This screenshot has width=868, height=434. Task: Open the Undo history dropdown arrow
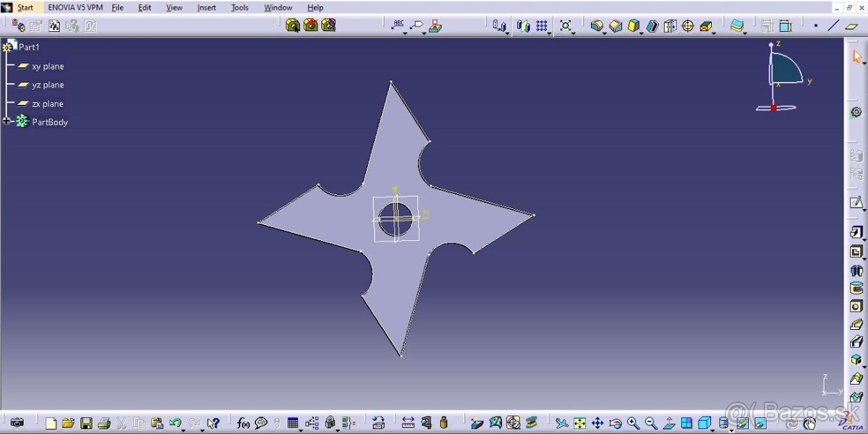(x=182, y=429)
